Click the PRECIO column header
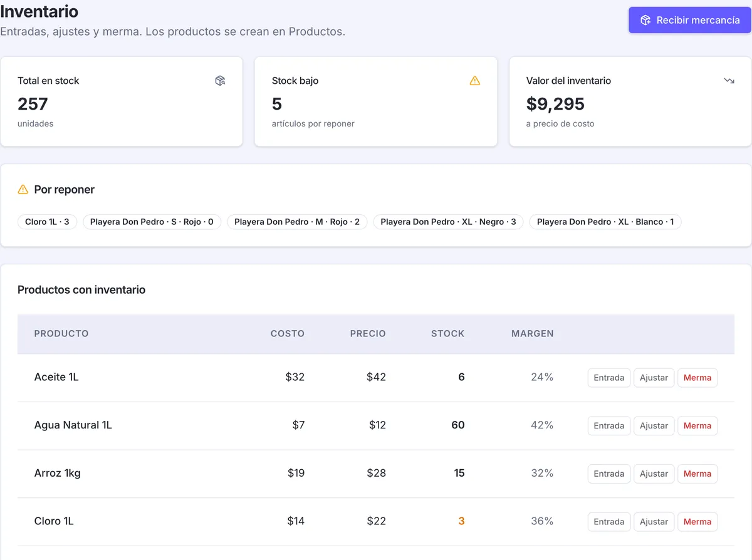Image resolution: width=752 pixels, height=560 pixels. pyautogui.click(x=368, y=334)
